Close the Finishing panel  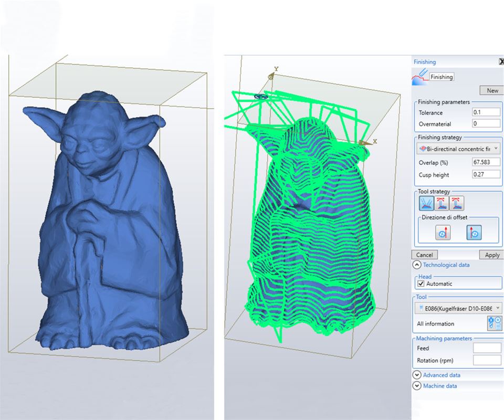[x=501, y=62]
